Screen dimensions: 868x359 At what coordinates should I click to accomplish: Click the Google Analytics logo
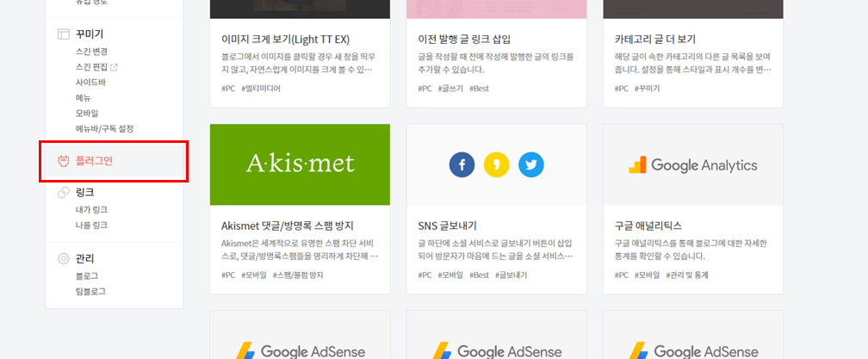tap(693, 164)
